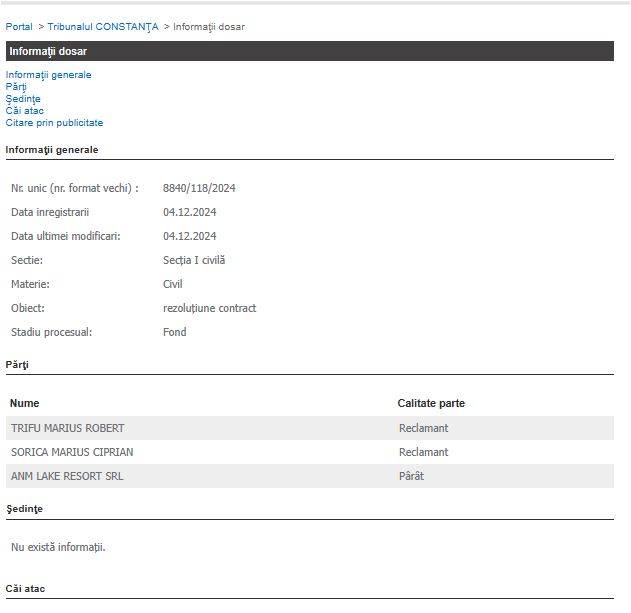Select the Secția I civilă value
631x613 pixels.
[x=194, y=260]
